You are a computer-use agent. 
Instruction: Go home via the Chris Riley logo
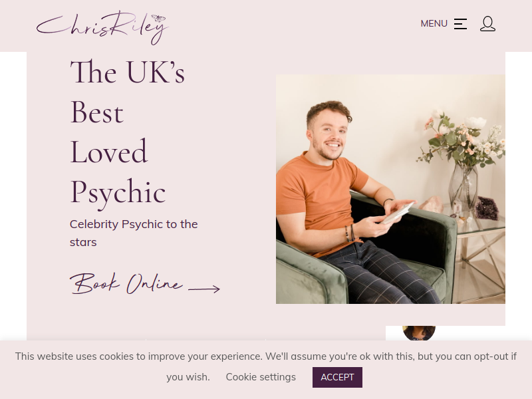coord(102,27)
